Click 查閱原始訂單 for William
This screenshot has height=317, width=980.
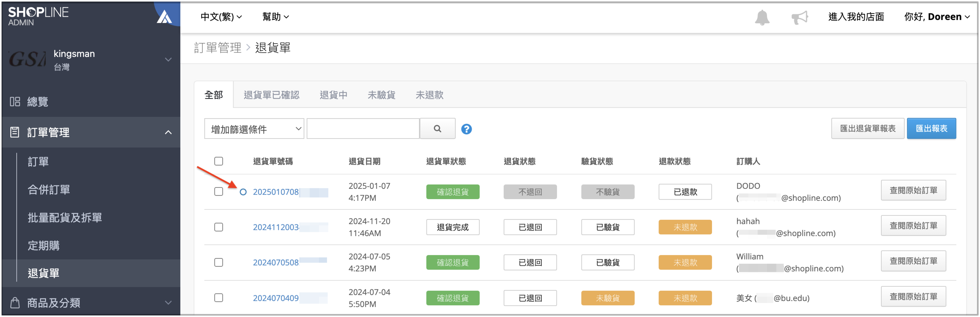pos(913,261)
